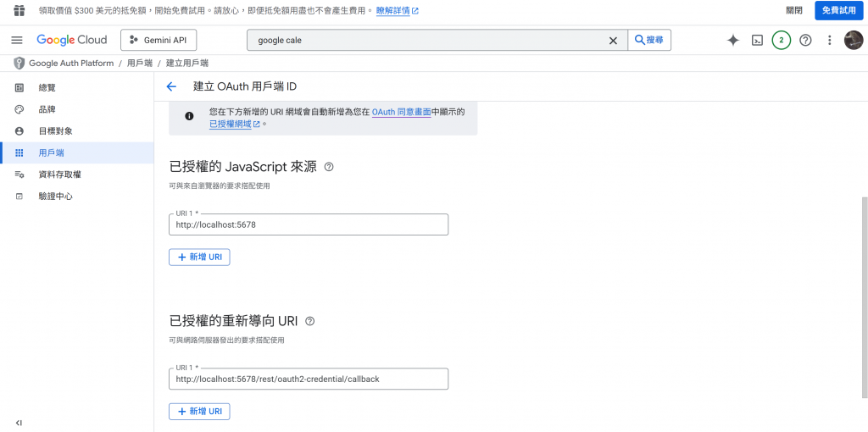Screen dimensions: 868x432
Task: Open 目標對象 in the sidebar
Action: pyautogui.click(x=77, y=131)
